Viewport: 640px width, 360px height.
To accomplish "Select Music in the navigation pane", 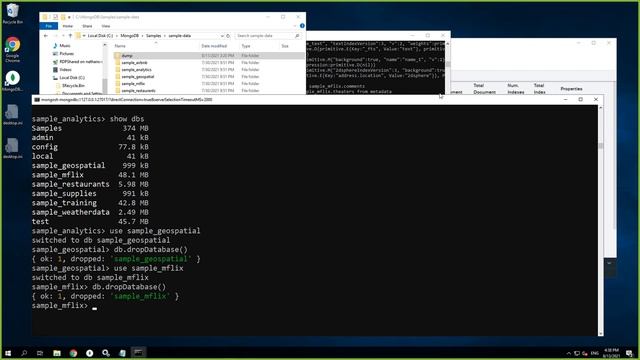I will (x=65, y=46).
